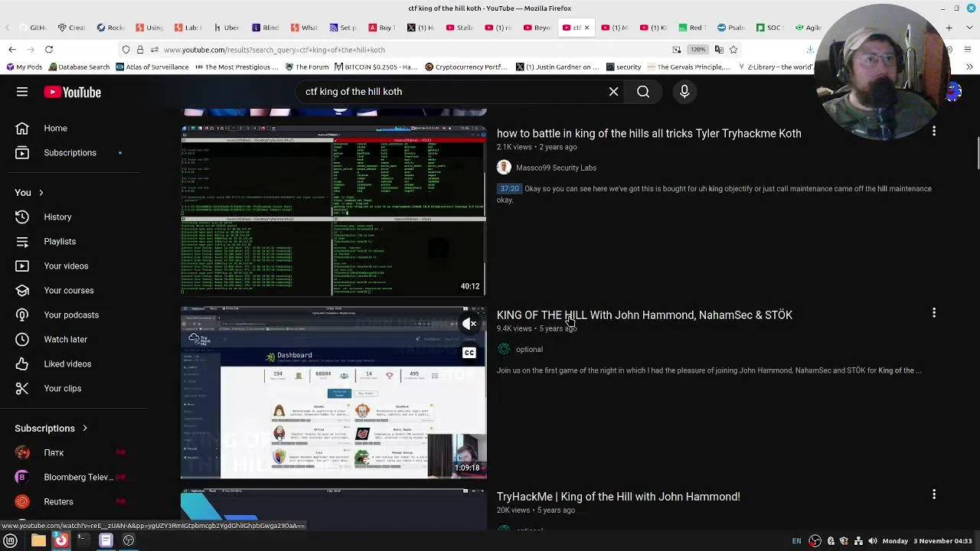Click the 1:09:18 video thumbnail
This screenshot has width=980, height=551.
[334, 393]
